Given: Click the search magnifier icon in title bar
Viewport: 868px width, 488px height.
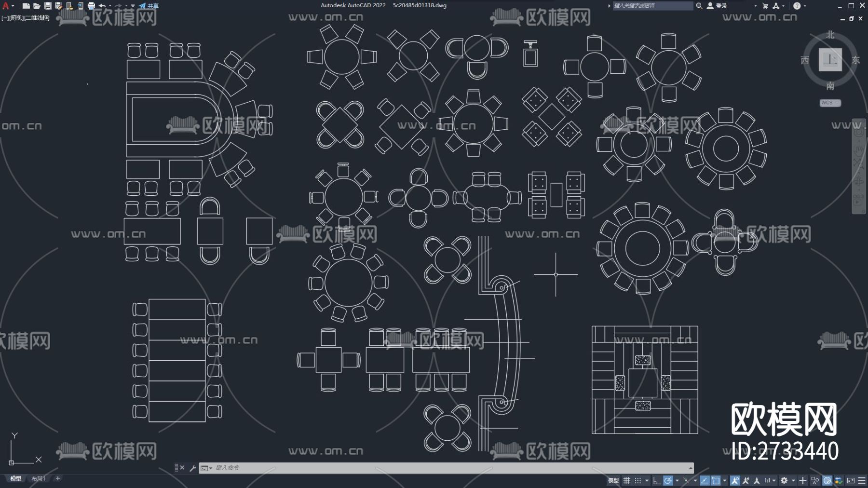Looking at the screenshot, I should click(x=699, y=6).
